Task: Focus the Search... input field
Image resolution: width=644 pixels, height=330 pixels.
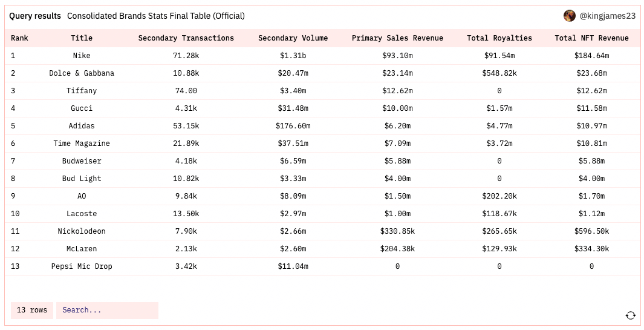Action: 107,310
